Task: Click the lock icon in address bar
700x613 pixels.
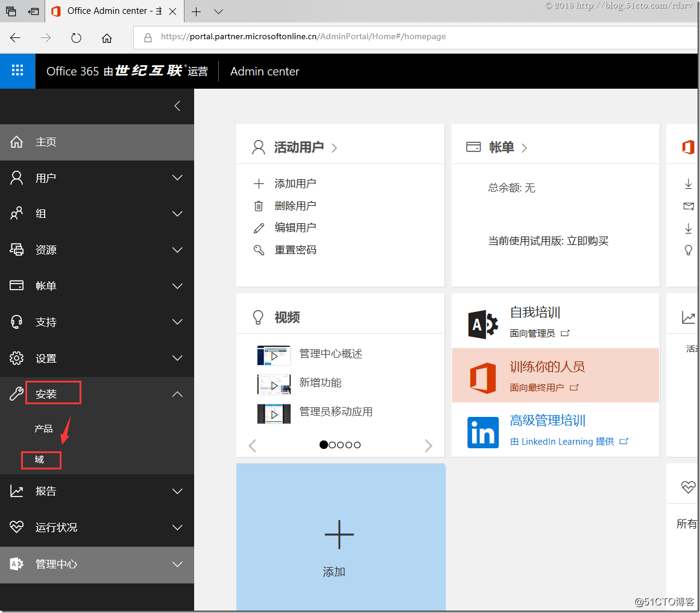Action: pyautogui.click(x=148, y=37)
